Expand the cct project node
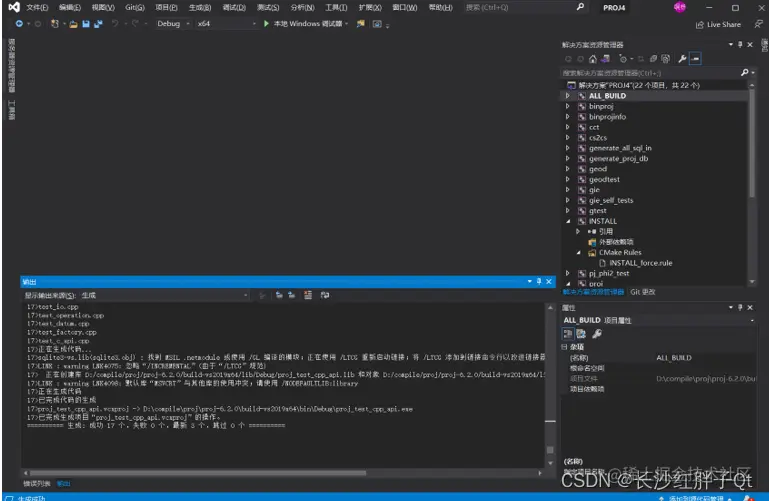Screen dimensions: 769x501 pos(568,127)
